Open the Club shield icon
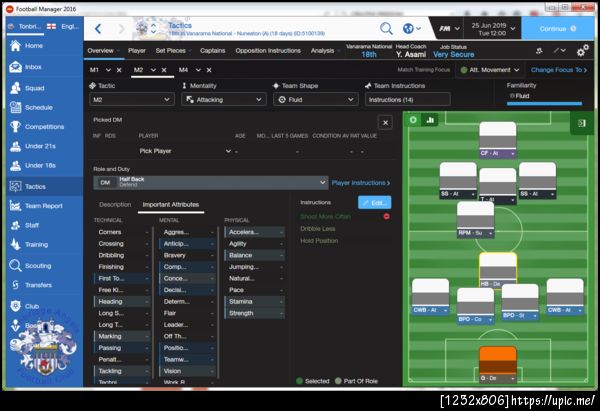 [15, 306]
